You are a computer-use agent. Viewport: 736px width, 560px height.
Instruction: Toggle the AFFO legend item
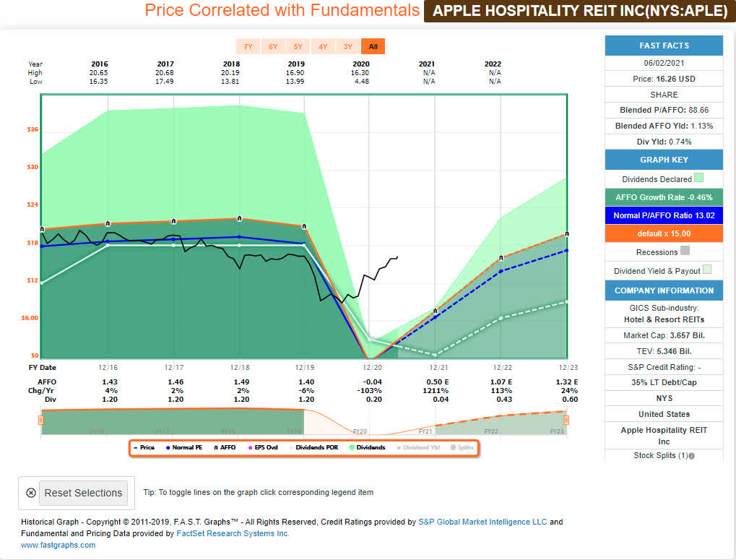(225, 447)
